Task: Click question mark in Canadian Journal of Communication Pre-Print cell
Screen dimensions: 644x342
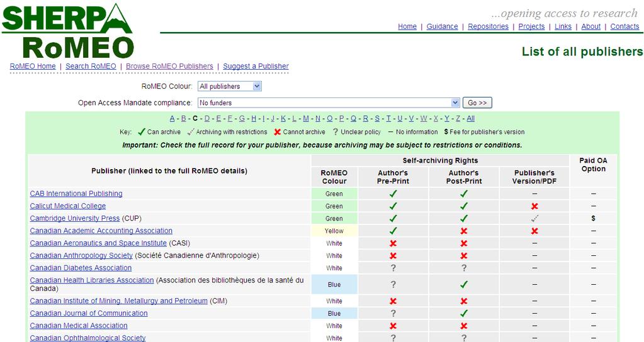Action: (393, 313)
